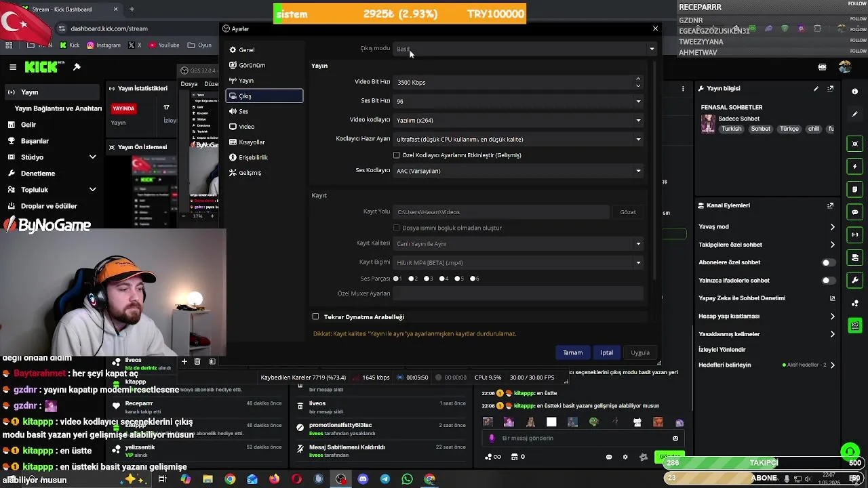Click Uygula to apply settings
Screen dimensions: 868x488
tap(640, 352)
